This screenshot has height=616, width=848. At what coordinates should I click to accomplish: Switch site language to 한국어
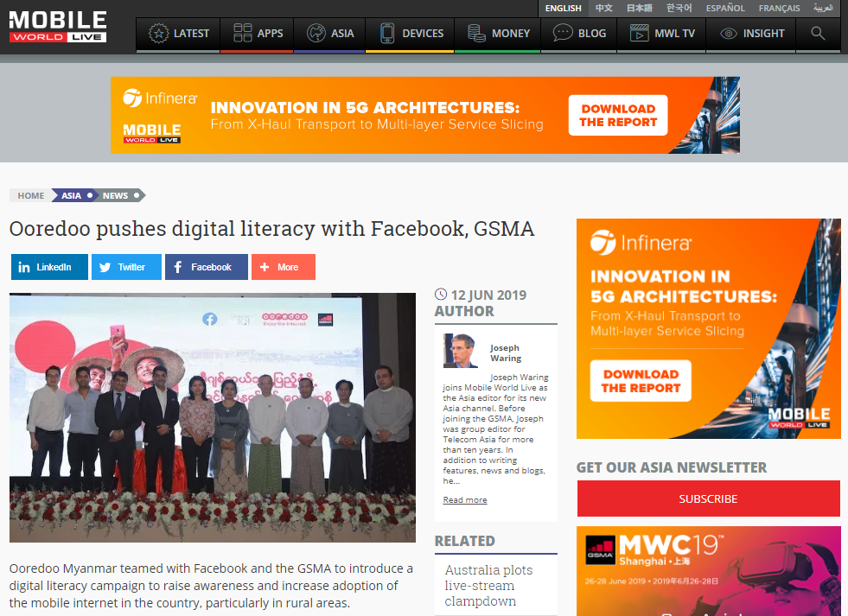click(679, 8)
